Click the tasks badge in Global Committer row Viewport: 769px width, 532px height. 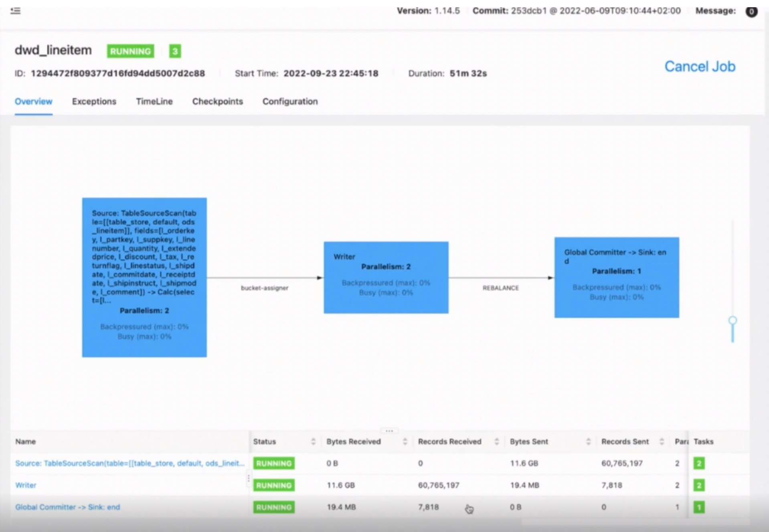(x=699, y=507)
